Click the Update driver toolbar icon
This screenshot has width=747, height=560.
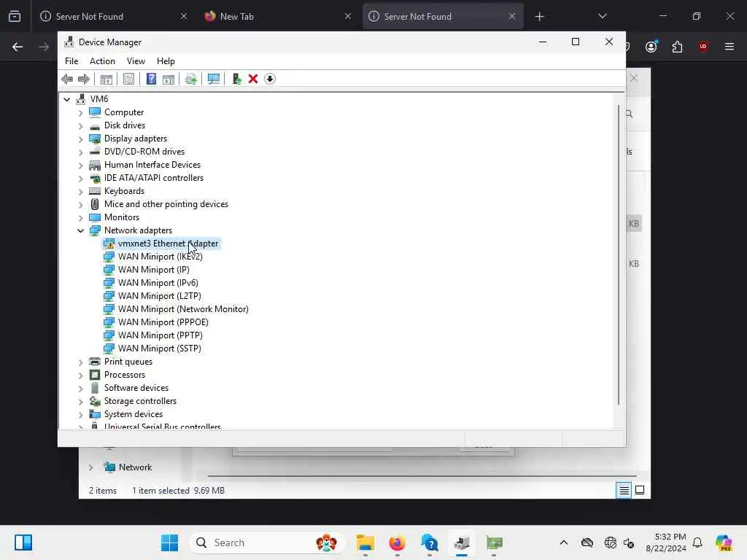tap(190, 79)
